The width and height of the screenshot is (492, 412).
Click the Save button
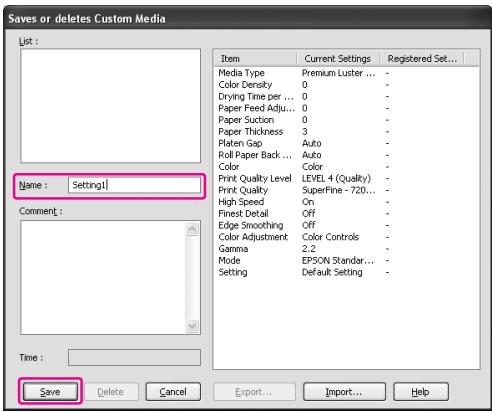(50, 391)
